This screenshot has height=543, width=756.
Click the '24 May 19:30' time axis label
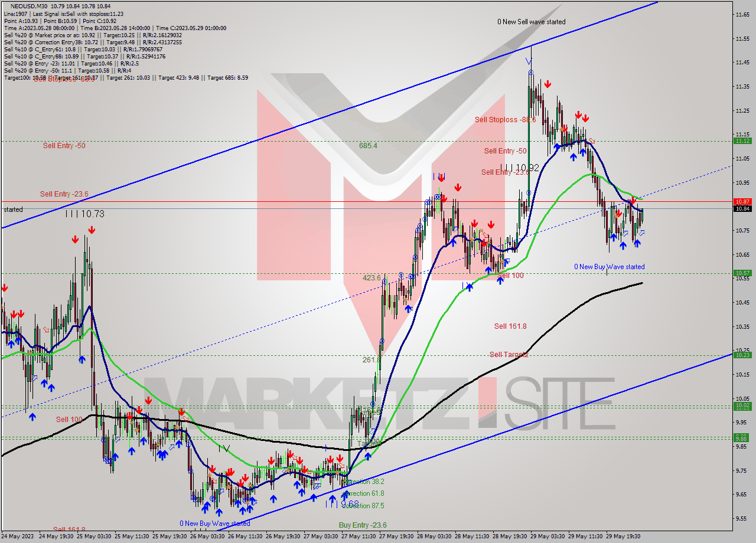pyautogui.click(x=56, y=537)
